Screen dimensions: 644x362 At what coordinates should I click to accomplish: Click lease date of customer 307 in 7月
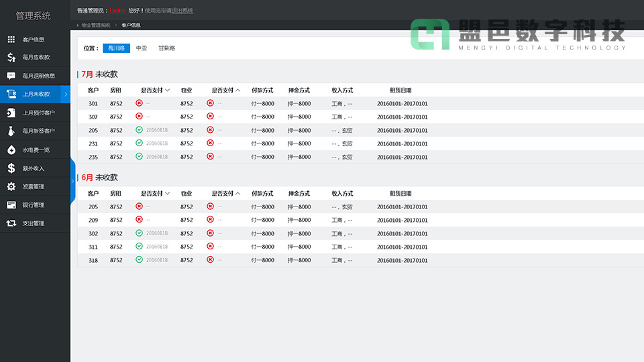point(402,117)
